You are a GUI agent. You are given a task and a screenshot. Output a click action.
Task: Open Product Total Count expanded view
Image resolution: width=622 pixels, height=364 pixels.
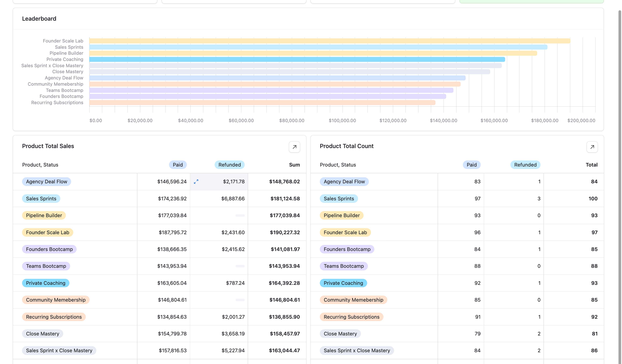592,147
